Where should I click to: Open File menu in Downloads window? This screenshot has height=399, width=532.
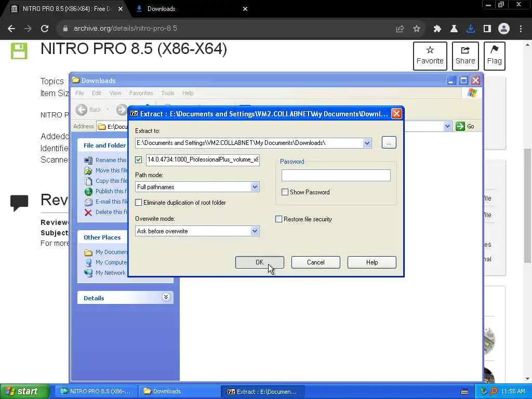pos(79,93)
